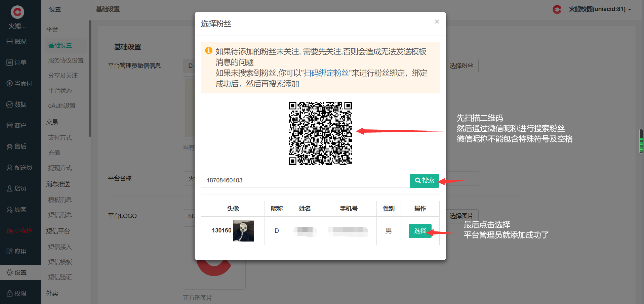
Task: Click the 搜索 search button
Action: 424,180
